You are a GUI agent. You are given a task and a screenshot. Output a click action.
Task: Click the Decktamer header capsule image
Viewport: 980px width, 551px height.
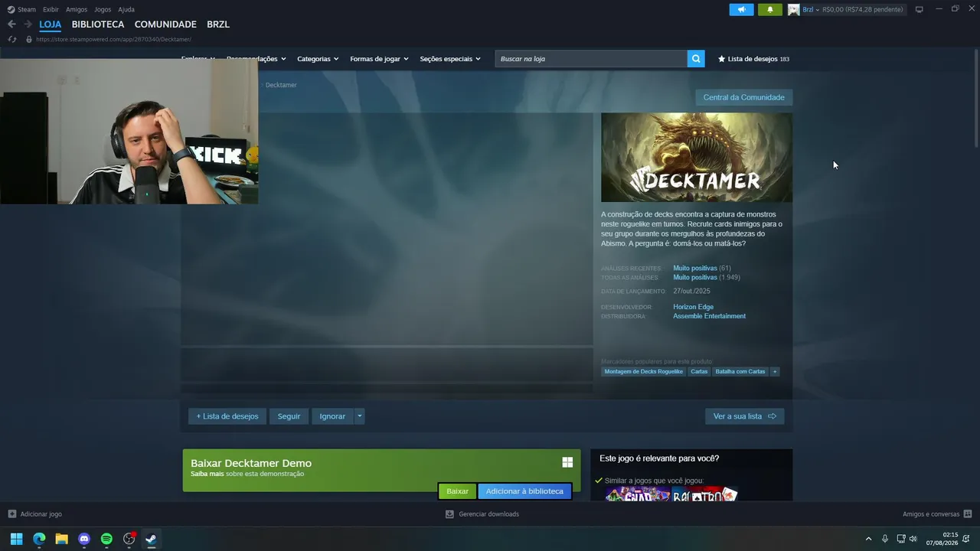697,158
